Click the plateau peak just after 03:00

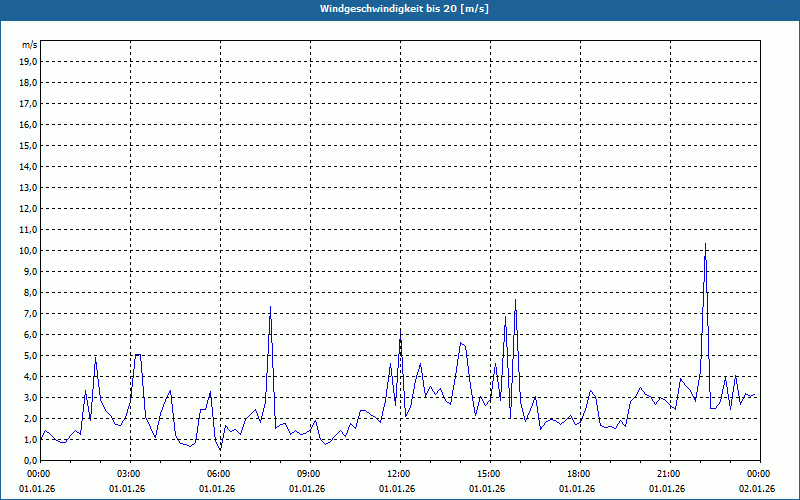coord(138,355)
